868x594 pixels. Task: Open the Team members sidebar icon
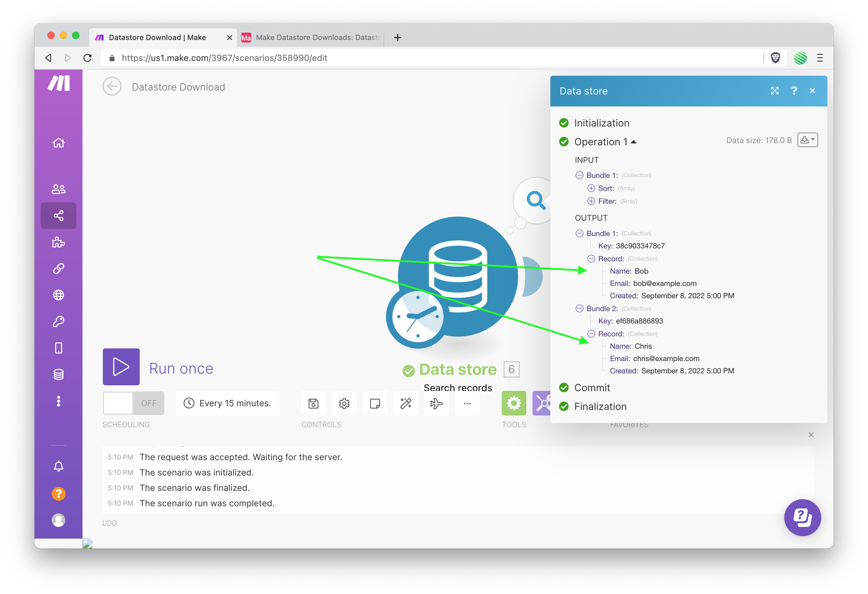pos(58,189)
